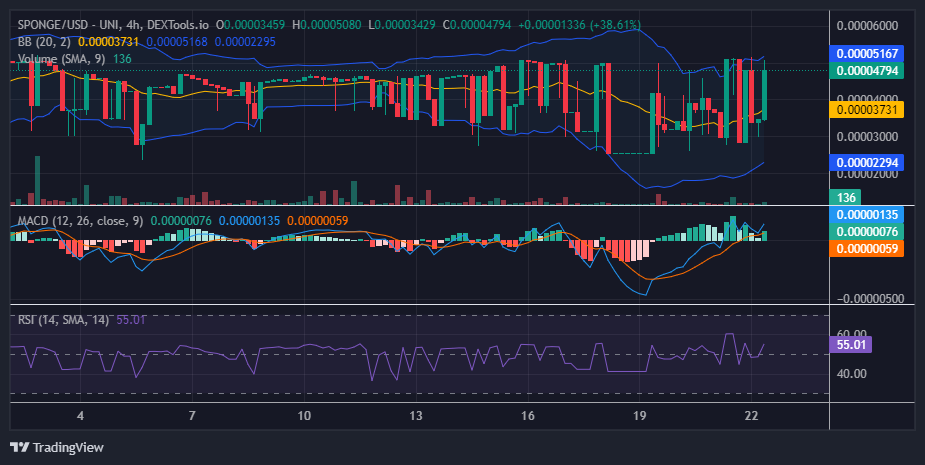
Task: Click RSI axis tick 60.00
Action: pos(852,334)
